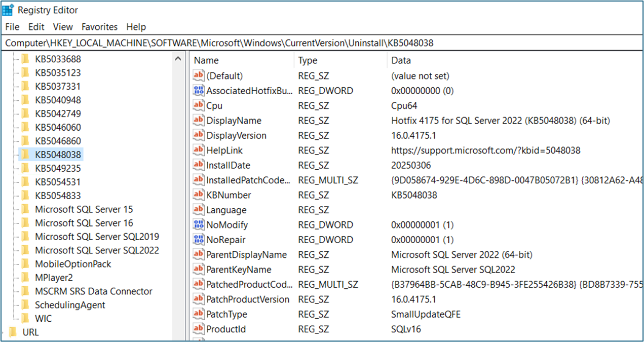The image size is (644, 342).
Task: Select the ParentKeyName value name
Action: [x=239, y=270]
